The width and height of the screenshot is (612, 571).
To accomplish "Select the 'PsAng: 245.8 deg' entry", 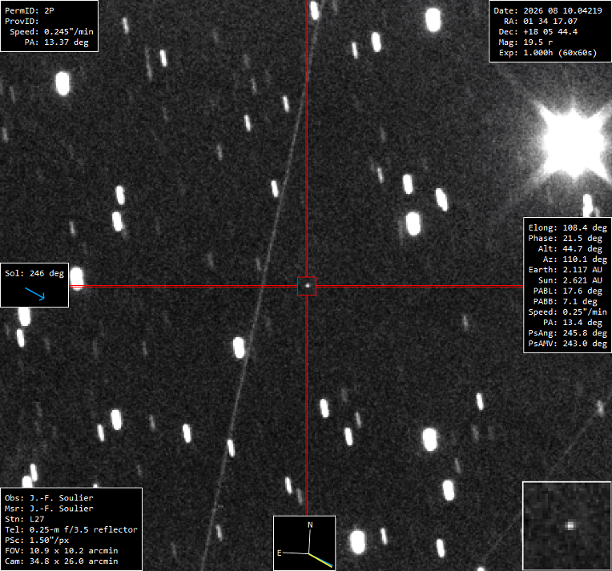I will pyautogui.click(x=568, y=333).
